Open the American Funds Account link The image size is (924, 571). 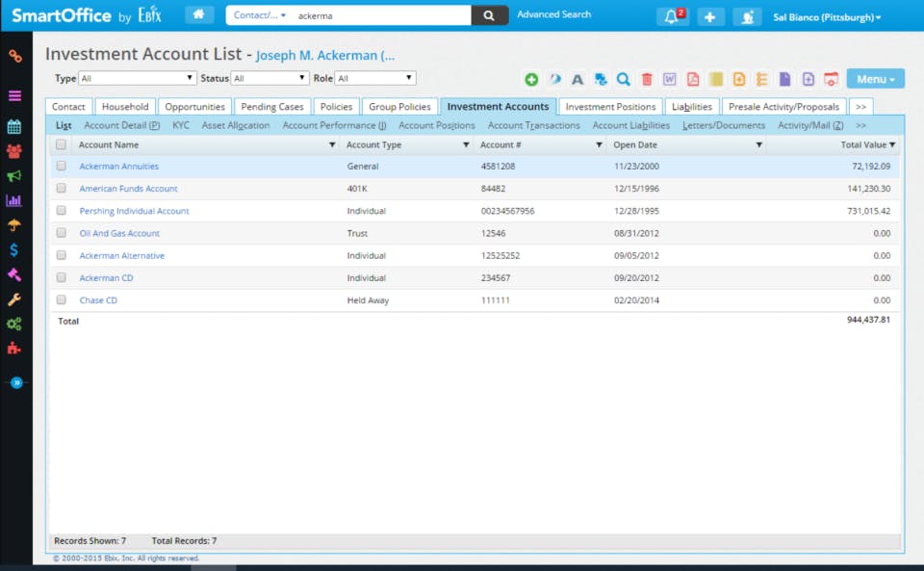(128, 189)
